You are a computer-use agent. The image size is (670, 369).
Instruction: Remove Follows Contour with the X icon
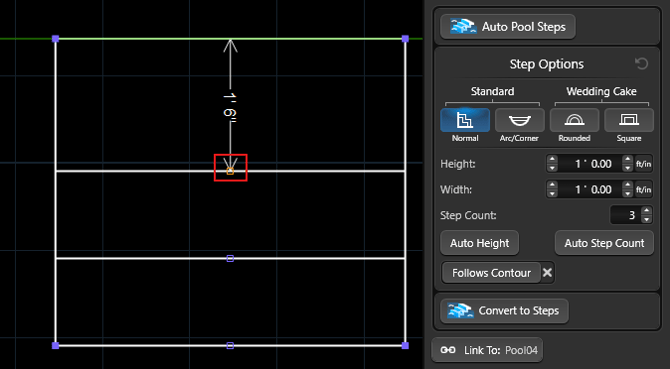coord(547,273)
